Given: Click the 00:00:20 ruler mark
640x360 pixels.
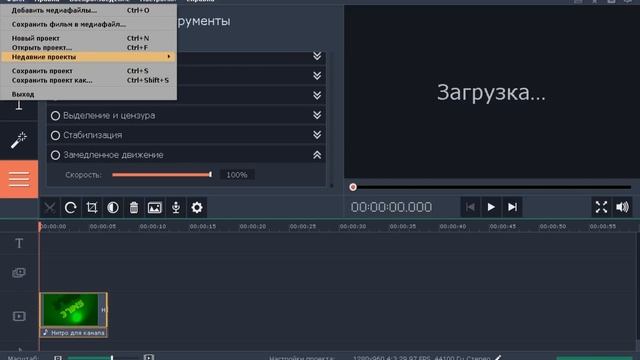Looking at the screenshot, I should (253, 227).
